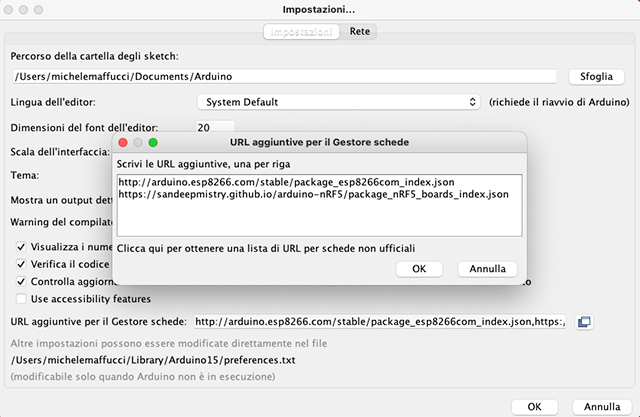Click the sandeepmistry nRF5 URL line

(x=305, y=194)
